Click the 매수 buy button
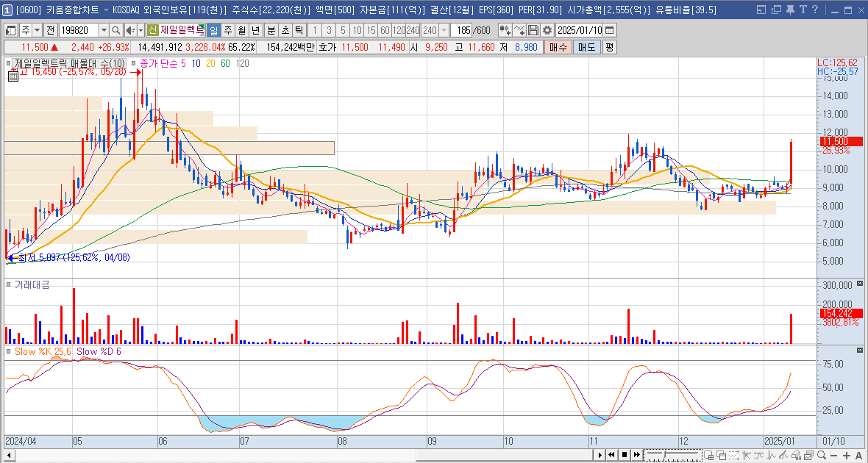The height and width of the screenshot is (463, 868). pyautogui.click(x=558, y=48)
